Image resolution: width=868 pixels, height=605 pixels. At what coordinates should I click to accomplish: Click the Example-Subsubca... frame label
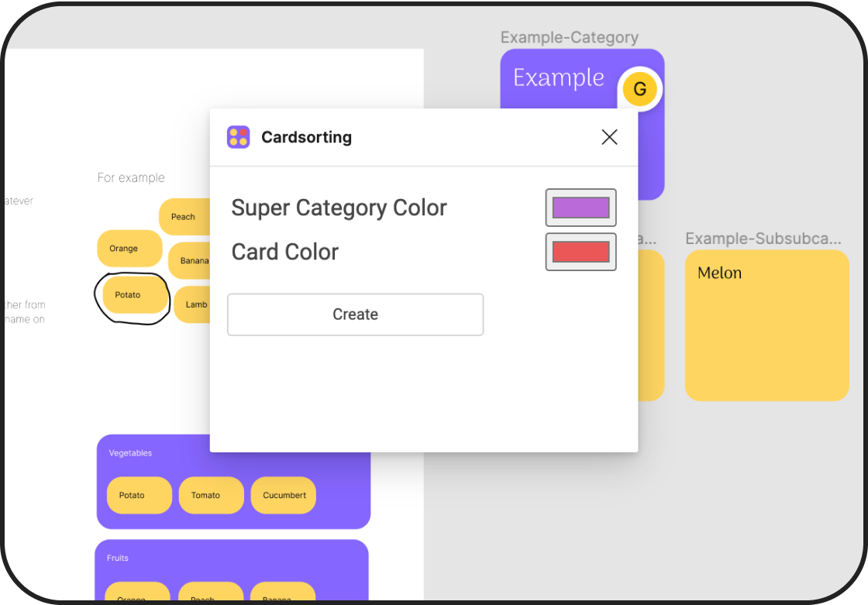click(x=763, y=239)
